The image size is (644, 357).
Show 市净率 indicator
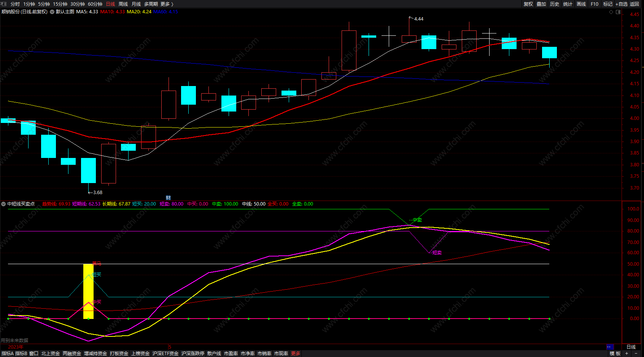point(248,354)
